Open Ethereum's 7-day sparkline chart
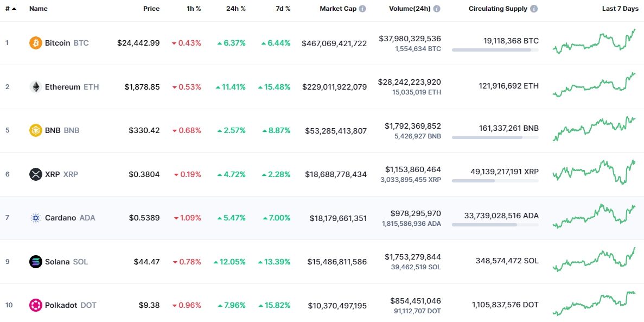This screenshot has height=322, width=644. tap(594, 85)
